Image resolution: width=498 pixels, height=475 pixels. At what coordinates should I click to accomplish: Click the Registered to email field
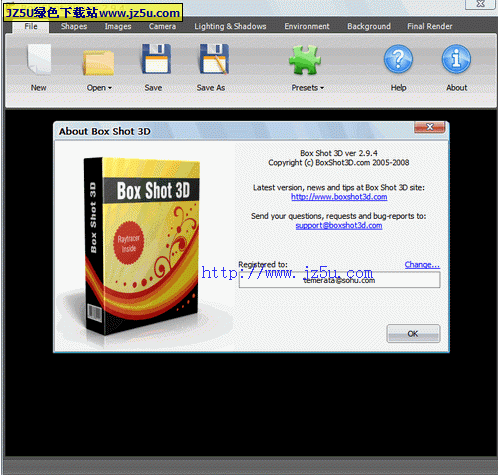click(339, 280)
